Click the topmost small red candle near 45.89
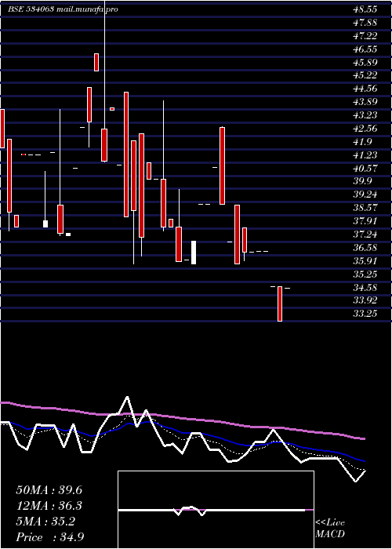This screenshot has height=549, width=392. point(96,62)
